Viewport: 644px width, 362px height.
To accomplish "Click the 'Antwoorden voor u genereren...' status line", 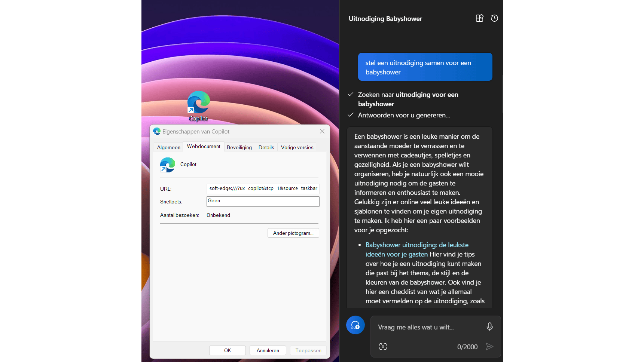I will pos(404,115).
